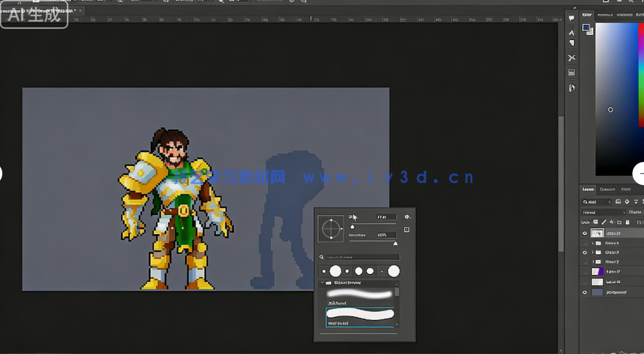Select the brush icon in layer lock row
644x354 pixels.
pos(603,222)
